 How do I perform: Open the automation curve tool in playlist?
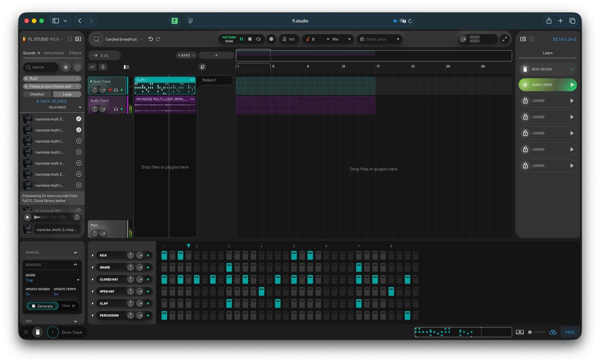click(92, 66)
